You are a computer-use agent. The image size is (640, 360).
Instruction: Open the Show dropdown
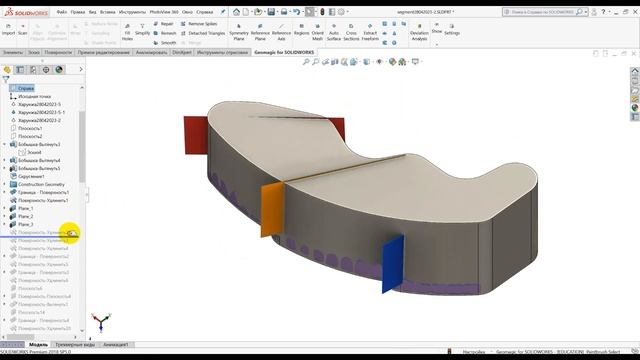[x=437, y=33]
